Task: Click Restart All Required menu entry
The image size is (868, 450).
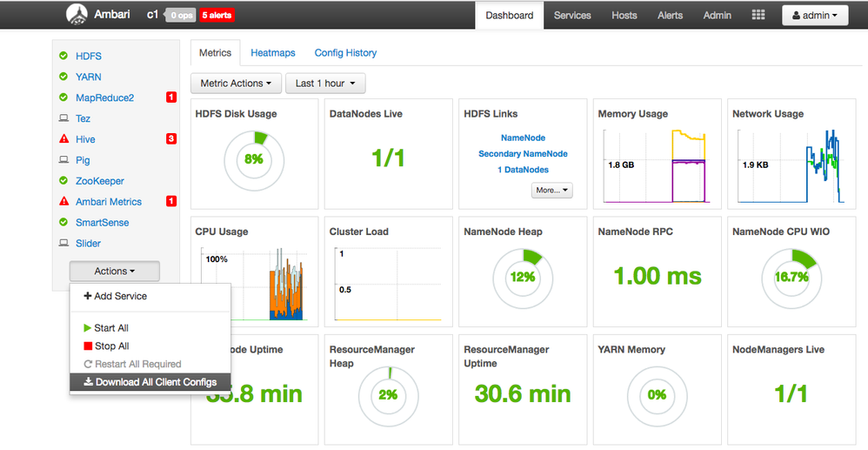Action: 150,364
